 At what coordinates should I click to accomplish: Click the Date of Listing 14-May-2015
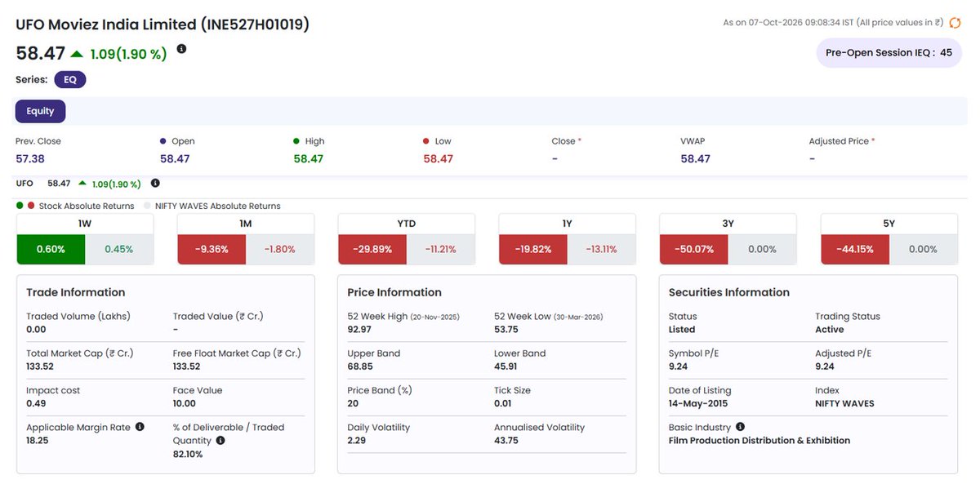pyautogui.click(x=698, y=403)
